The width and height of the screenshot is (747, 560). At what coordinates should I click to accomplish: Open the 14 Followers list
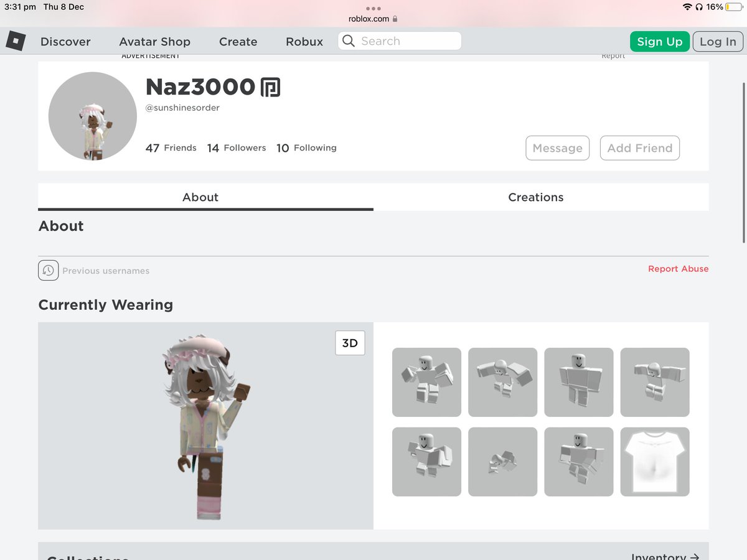[x=237, y=148]
